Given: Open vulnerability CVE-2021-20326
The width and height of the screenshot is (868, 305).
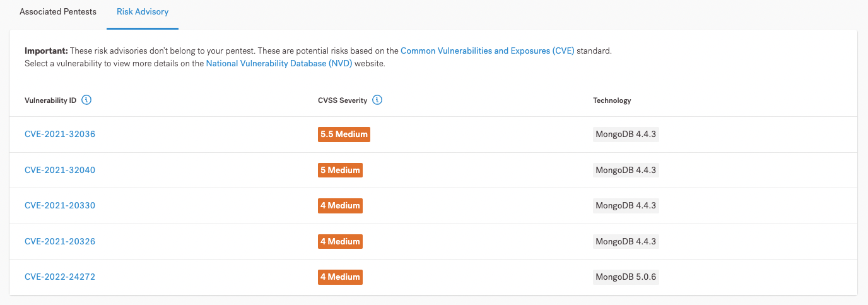Looking at the screenshot, I should click(x=60, y=241).
